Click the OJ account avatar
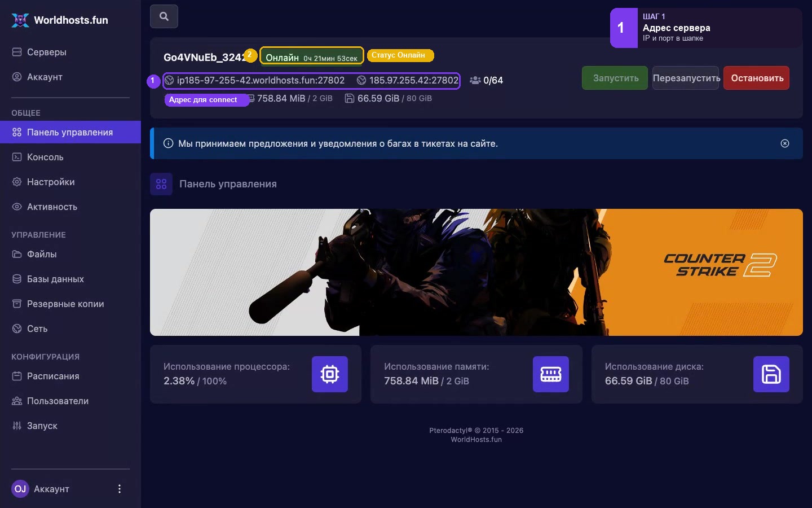Viewport: 812px width, 508px height. coord(20,489)
